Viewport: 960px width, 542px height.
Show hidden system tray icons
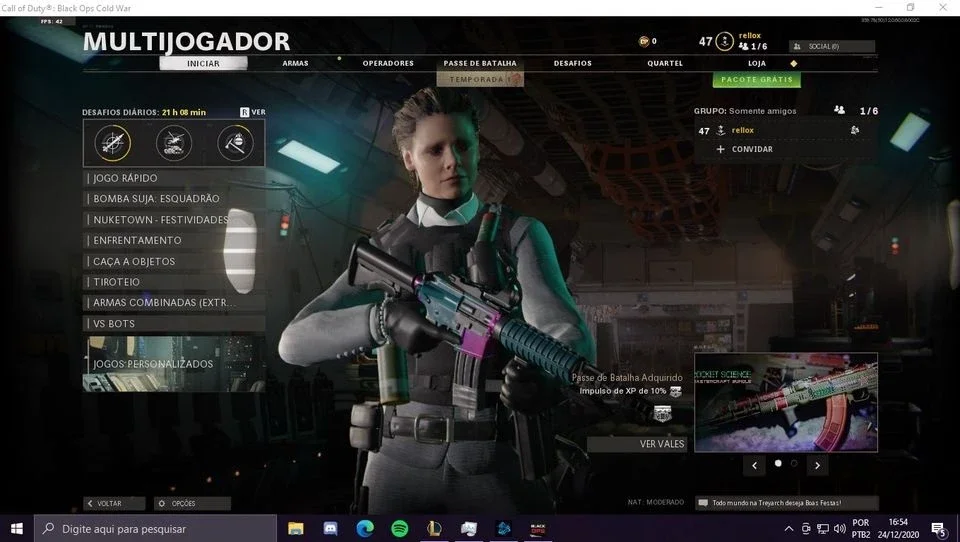(789, 529)
